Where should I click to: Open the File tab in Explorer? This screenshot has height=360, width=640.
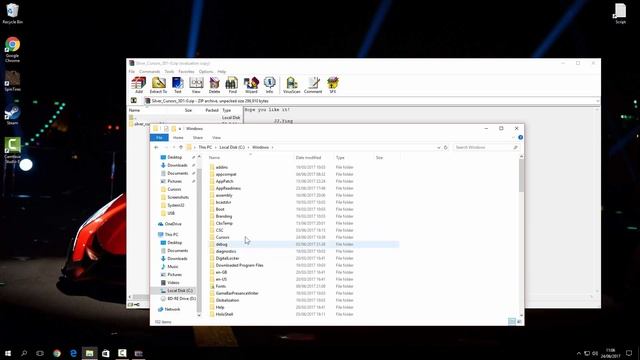coord(159,138)
